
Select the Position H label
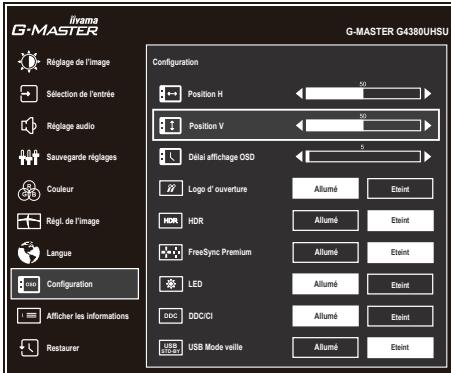tap(205, 94)
